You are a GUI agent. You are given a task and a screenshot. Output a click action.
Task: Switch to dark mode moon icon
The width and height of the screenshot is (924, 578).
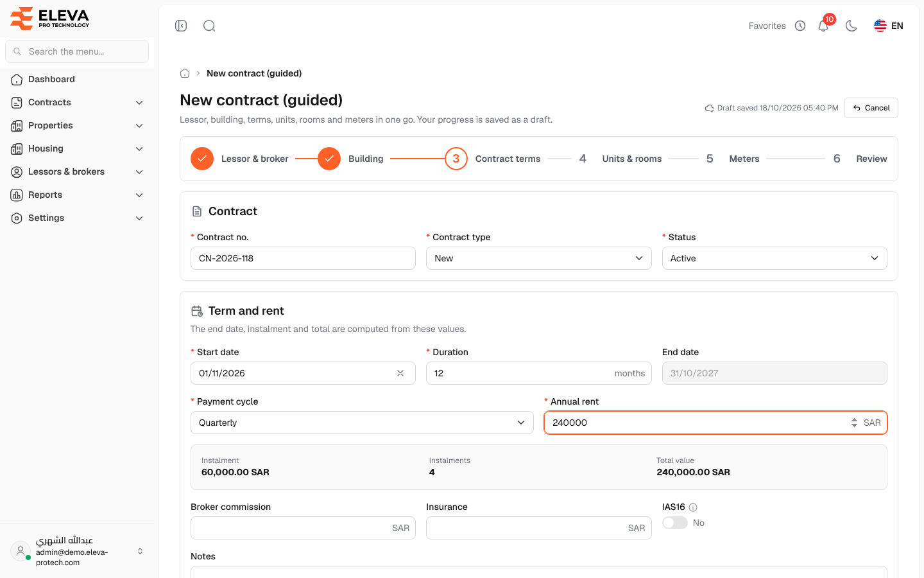(851, 26)
